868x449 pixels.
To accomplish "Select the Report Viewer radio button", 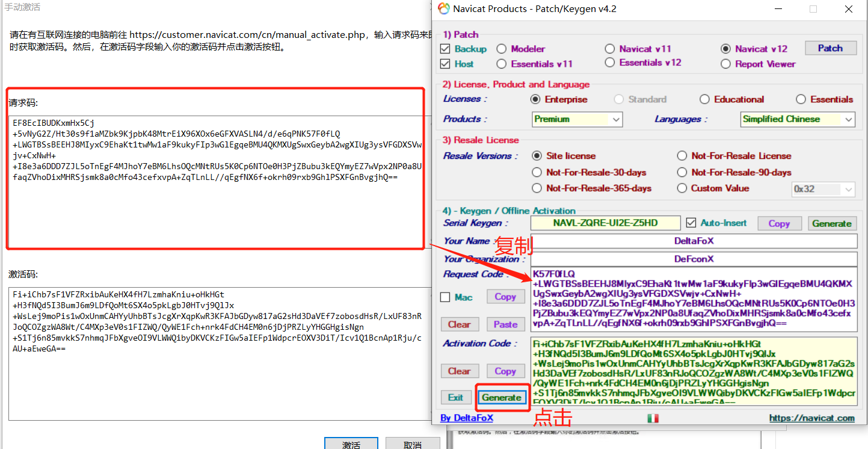I will point(725,64).
